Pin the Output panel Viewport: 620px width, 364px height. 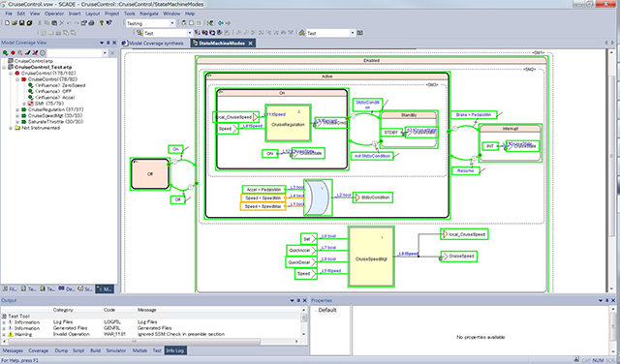click(x=298, y=300)
